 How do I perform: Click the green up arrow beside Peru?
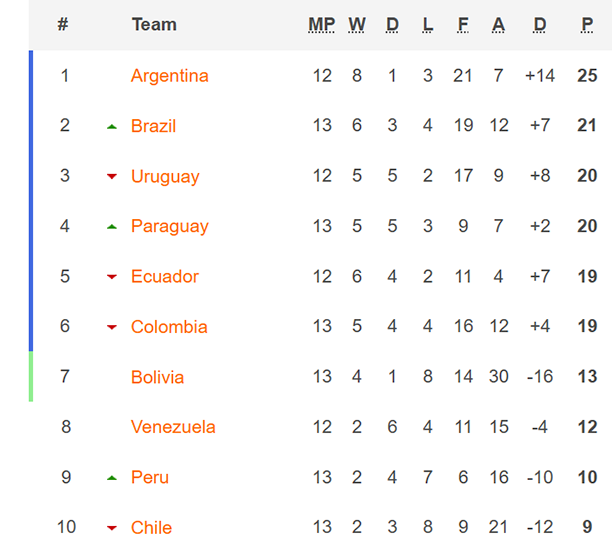tap(112, 478)
